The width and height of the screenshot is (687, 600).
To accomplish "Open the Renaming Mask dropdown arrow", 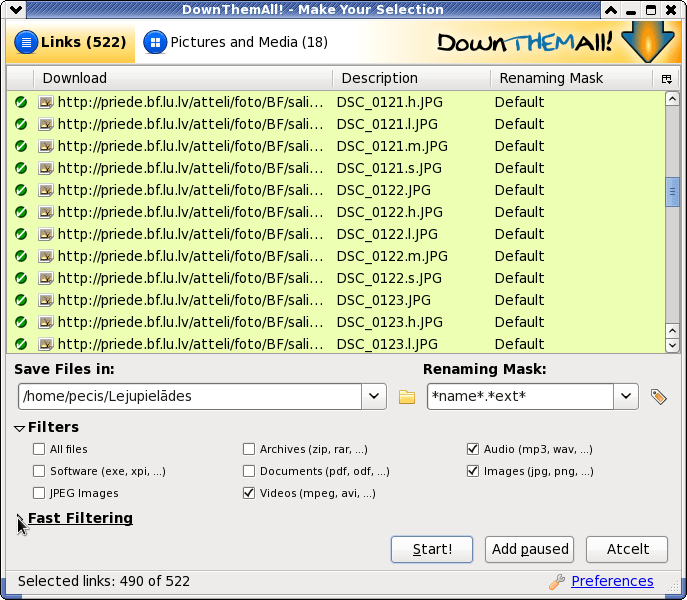I will click(x=626, y=397).
